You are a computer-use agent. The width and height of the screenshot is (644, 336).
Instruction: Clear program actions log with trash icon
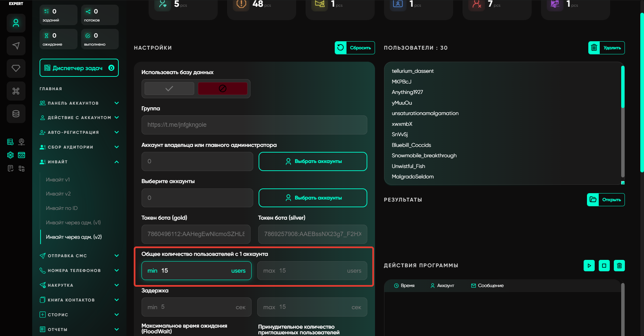pos(619,266)
